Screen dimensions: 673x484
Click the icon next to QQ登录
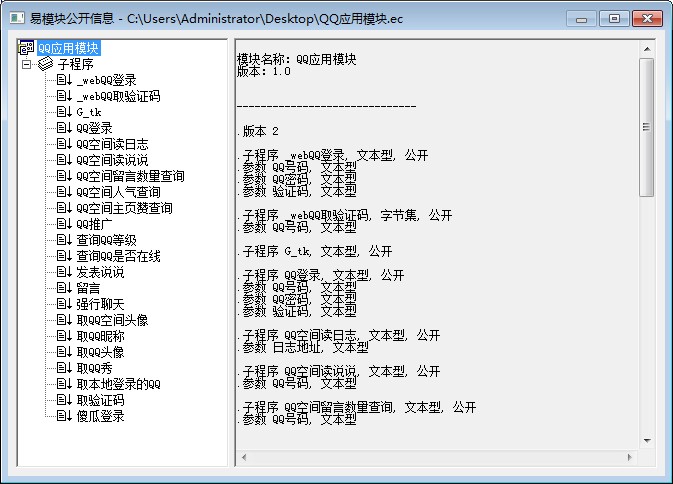pyautogui.click(x=64, y=128)
